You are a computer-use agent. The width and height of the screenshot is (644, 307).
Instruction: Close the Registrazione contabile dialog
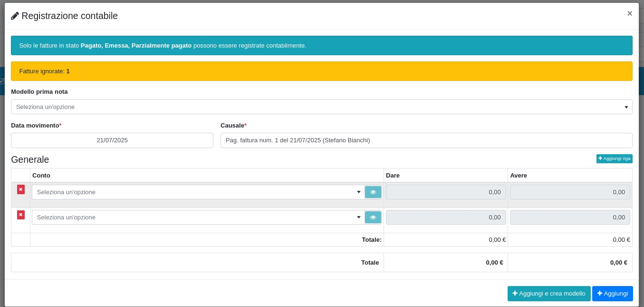click(x=629, y=14)
